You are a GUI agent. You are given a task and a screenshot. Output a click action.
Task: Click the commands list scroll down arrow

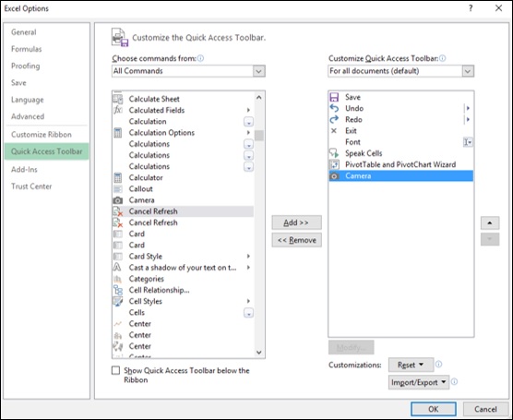tap(258, 353)
